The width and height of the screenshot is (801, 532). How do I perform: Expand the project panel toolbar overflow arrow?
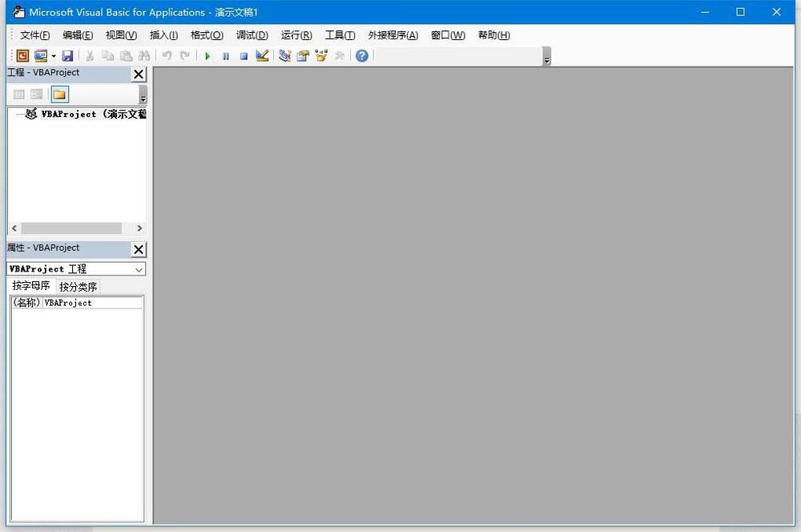tap(143, 95)
